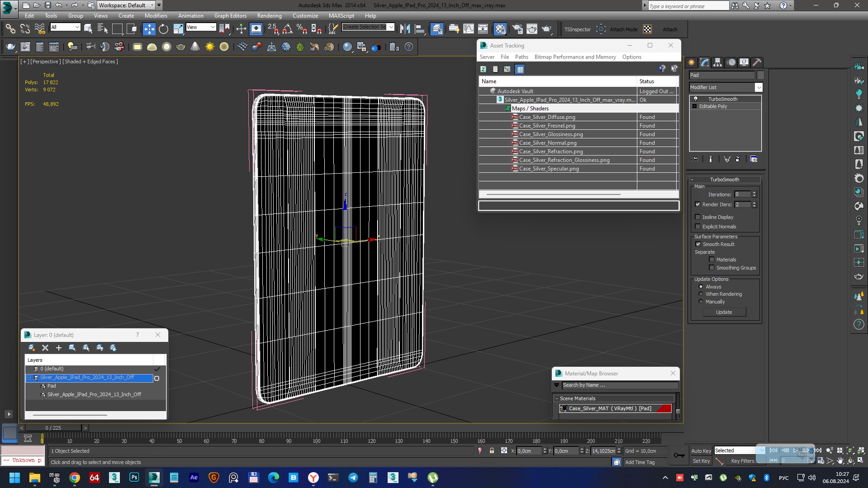
Task: Open the key filter Selected dropdown
Action: tap(739, 450)
